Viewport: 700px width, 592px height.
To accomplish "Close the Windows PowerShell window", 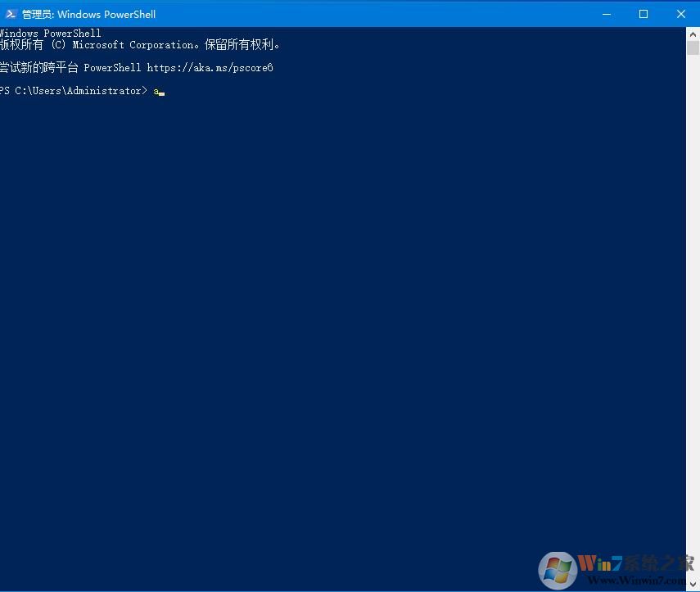I will [681, 14].
